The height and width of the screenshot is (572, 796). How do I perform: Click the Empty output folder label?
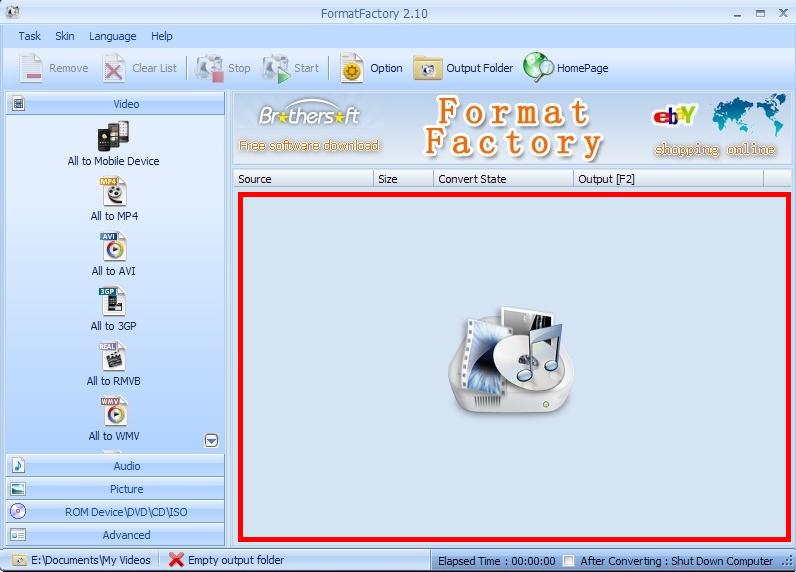(x=236, y=560)
